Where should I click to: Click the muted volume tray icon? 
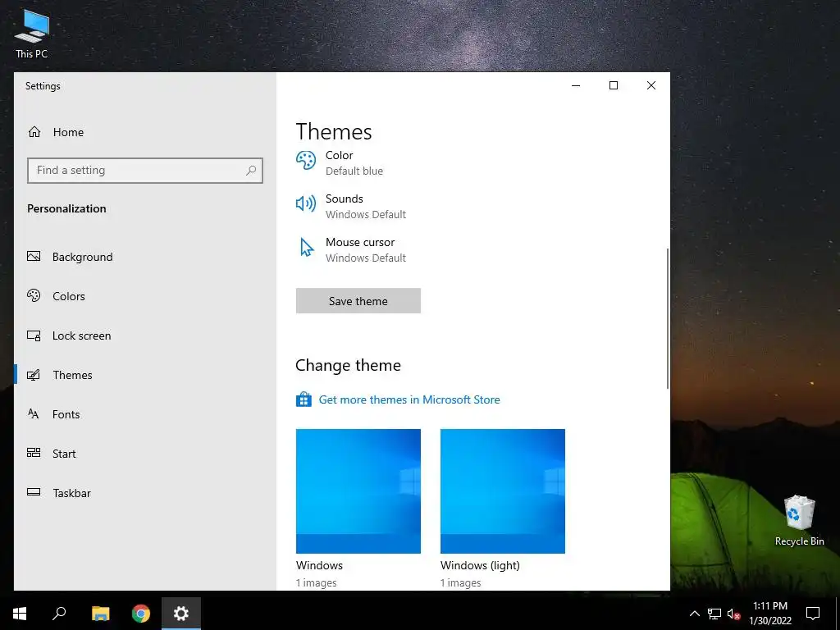click(x=733, y=614)
